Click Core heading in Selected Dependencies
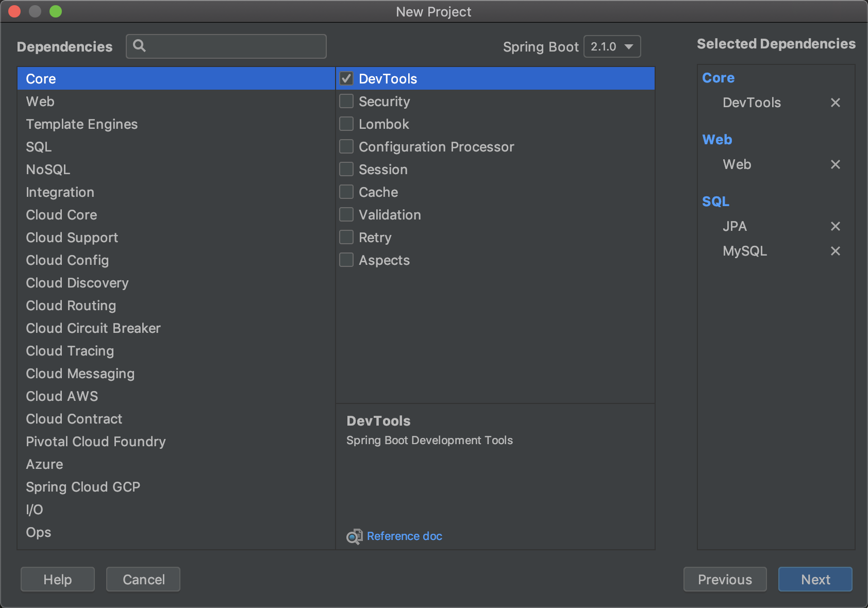This screenshot has width=868, height=608. [719, 78]
